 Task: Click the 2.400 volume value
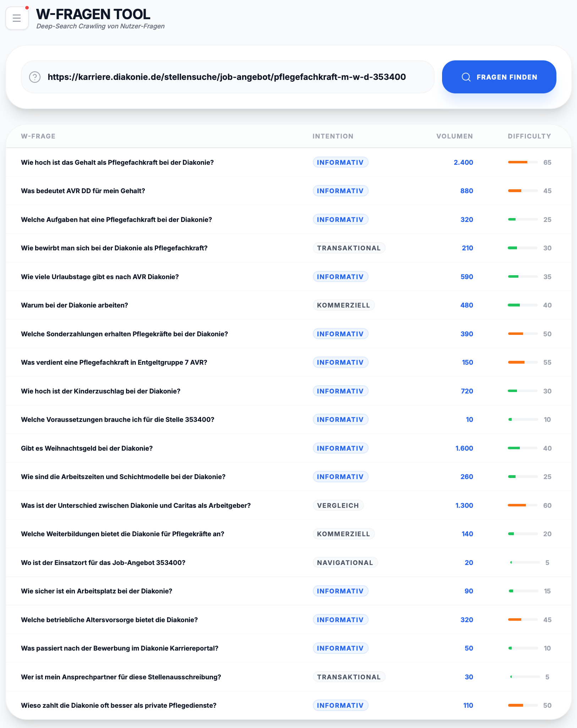pos(463,163)
